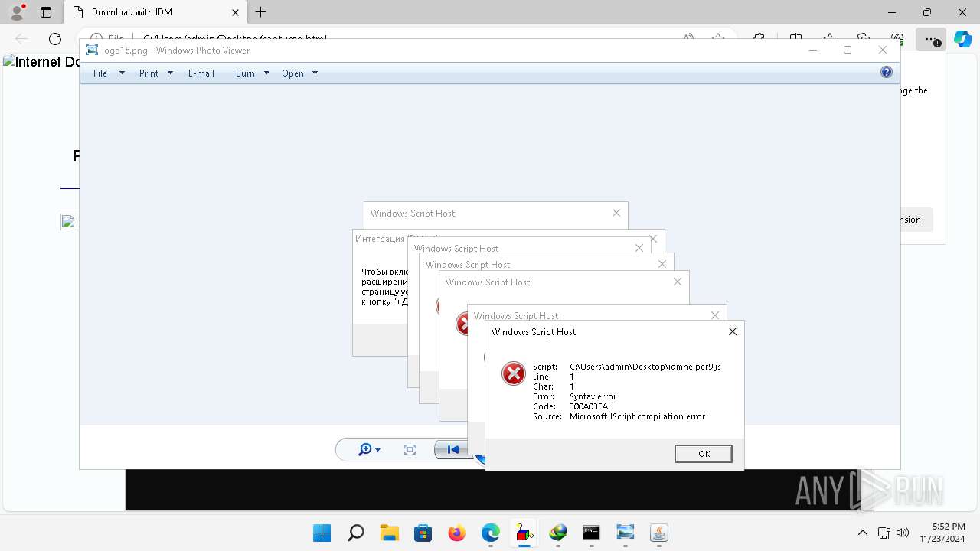Open the Windows Start menu
Viewport: 980px width, 551px height.
(x=322, y=533)
